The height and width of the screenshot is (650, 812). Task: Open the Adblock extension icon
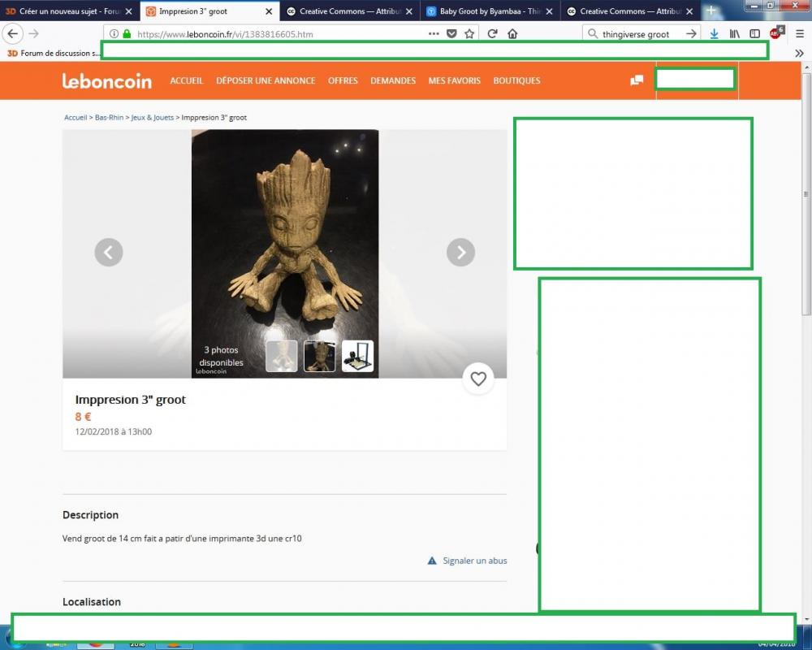tap(776, 32)
